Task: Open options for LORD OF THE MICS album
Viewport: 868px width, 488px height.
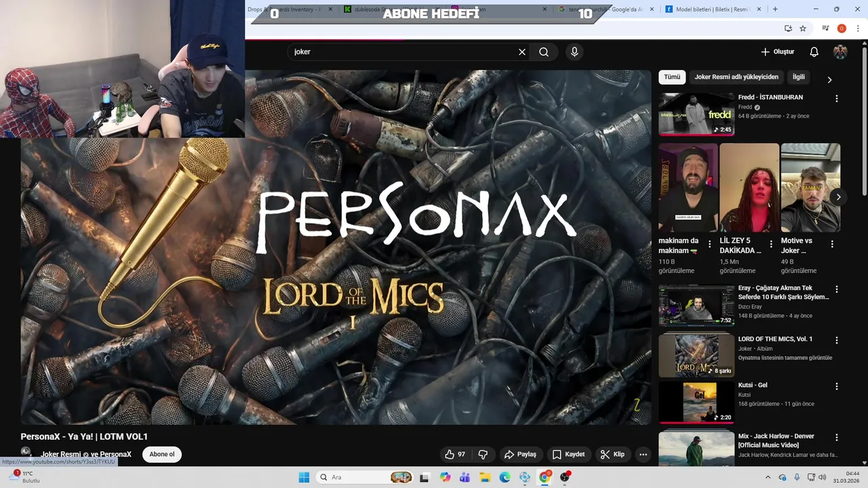Action: click(836, 340)
